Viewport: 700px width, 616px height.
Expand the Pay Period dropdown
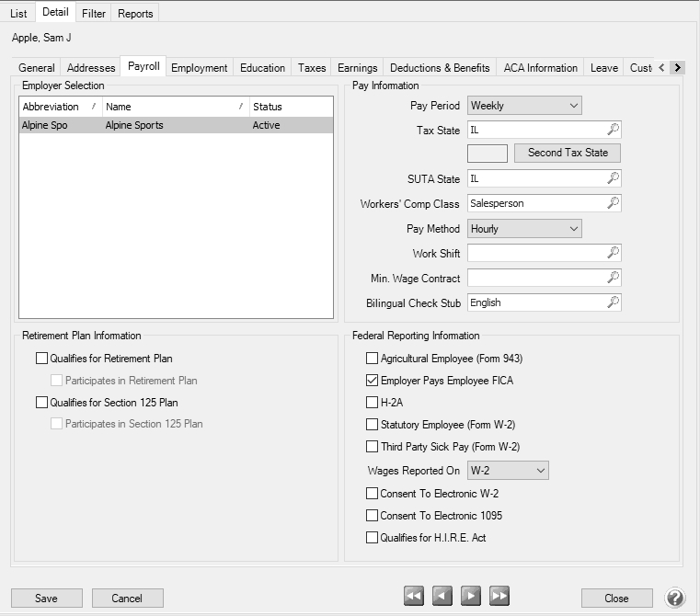[524, 106]
